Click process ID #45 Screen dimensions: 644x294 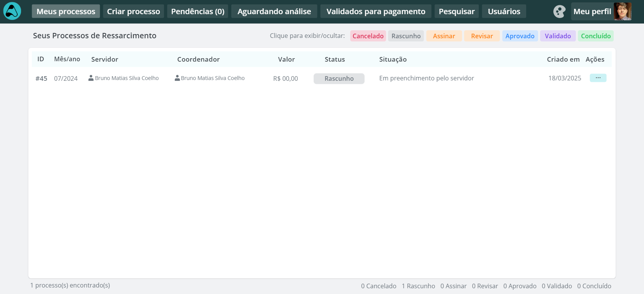point(41,78)
